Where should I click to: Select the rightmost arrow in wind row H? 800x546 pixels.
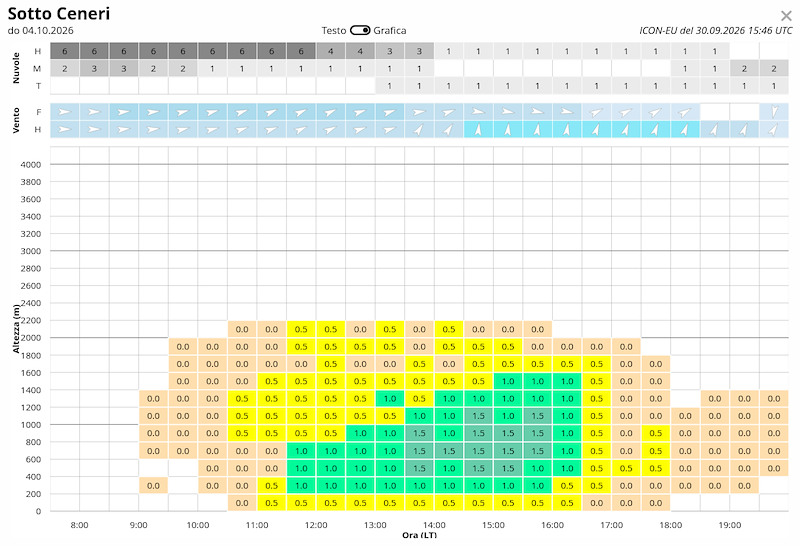click(x=774, y=130)
